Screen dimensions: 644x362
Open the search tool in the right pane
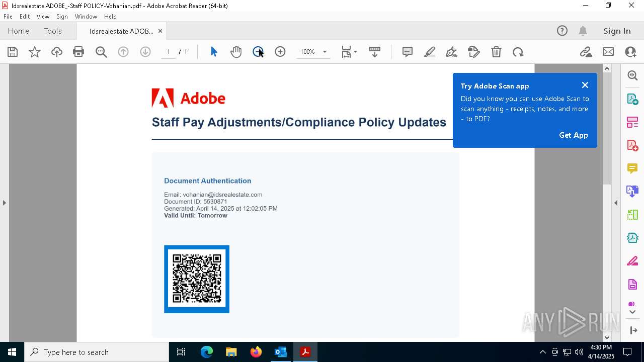[632, 75]
